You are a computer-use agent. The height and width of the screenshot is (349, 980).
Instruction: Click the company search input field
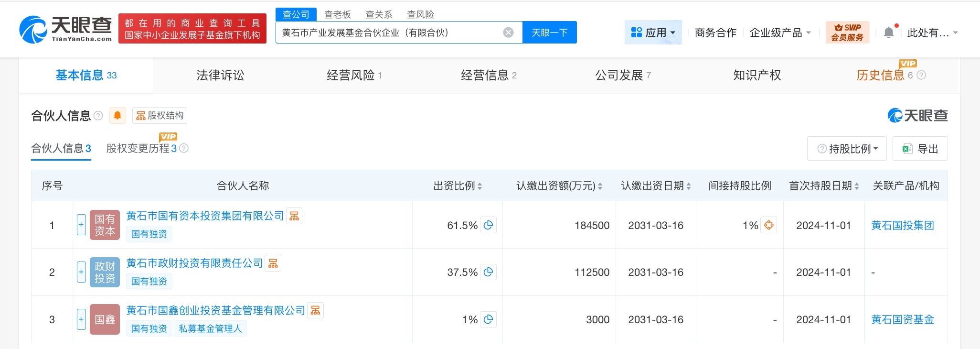(x=389, y=33)
